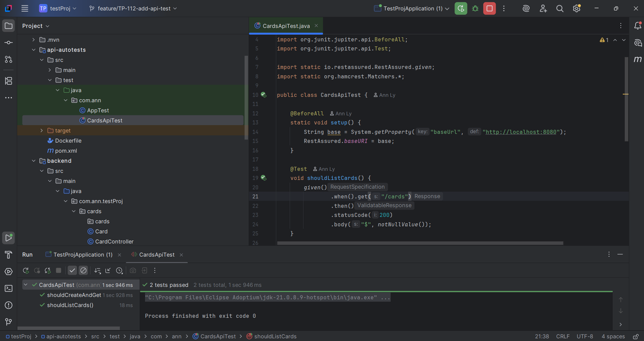
Task: Click the class run gutter icon
Action: tap(264, 95)
